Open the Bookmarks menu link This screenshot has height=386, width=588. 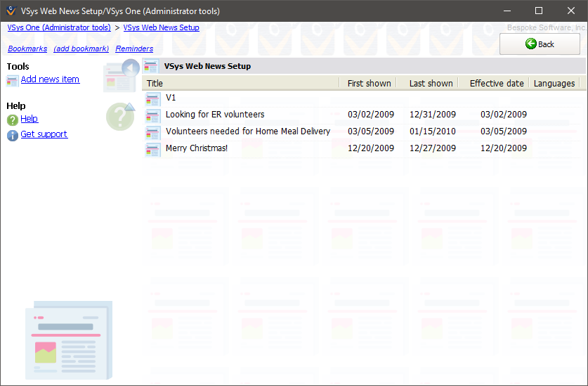click(27, 49)
